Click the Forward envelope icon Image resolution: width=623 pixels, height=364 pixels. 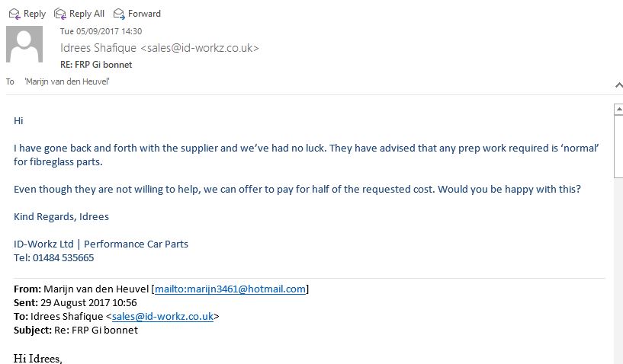coord(119,14)
